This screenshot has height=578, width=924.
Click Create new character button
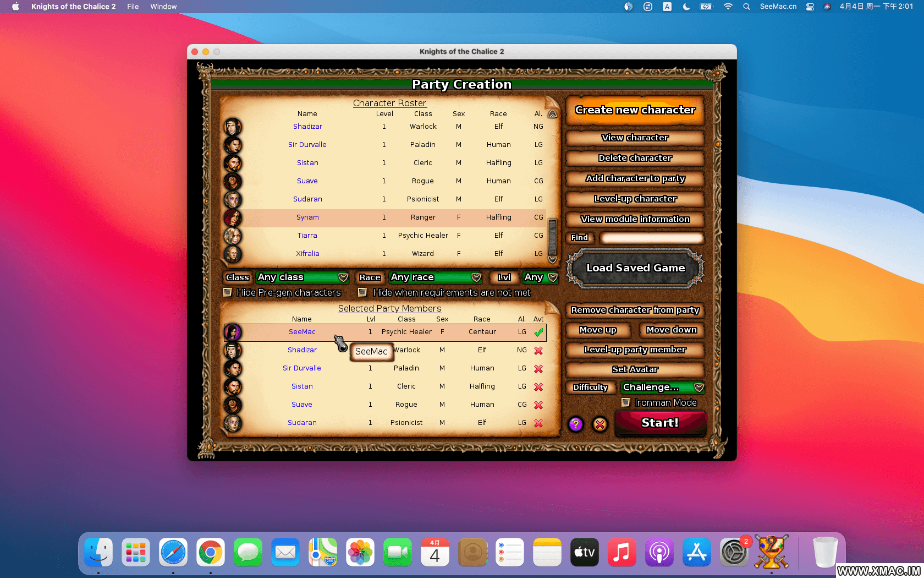pos(635,110)
